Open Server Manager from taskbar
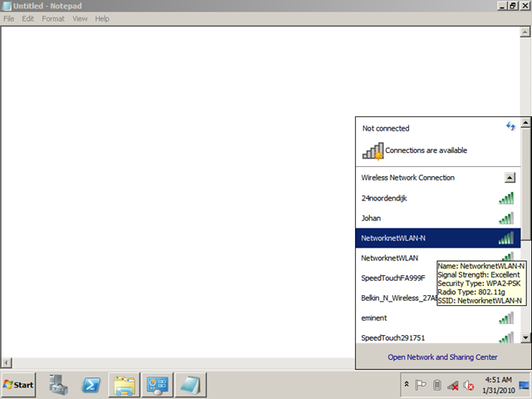The height and width of the screenshot is (399, 532). coord(58,385)
